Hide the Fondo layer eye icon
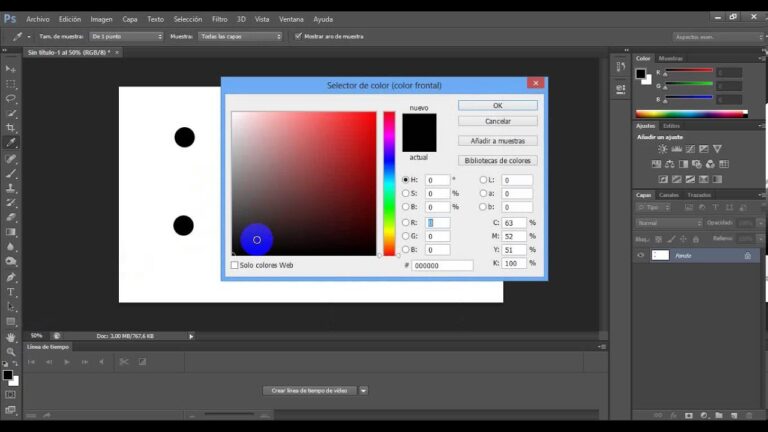Image resolution: width=768 pixels, height=432 pixels. (x=641, y=255)
